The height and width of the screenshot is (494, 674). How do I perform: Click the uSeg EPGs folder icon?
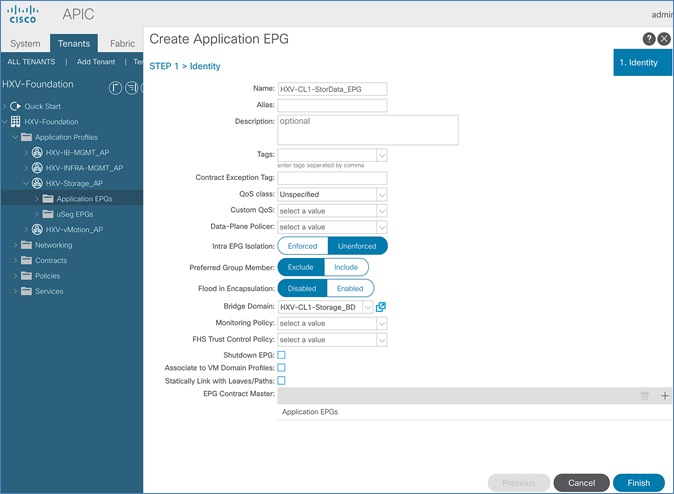[48, 214]
